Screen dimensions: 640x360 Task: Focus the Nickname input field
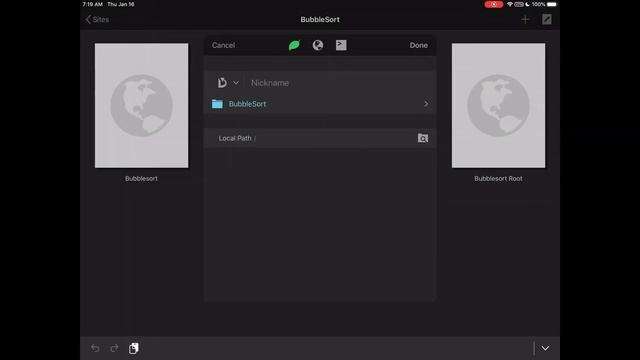coord(339,83)
